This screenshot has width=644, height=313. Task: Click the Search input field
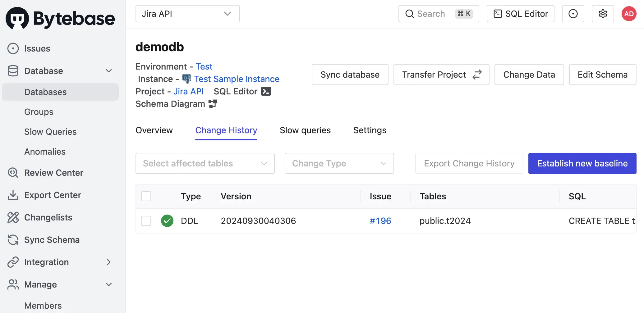[x=439, y=14]
